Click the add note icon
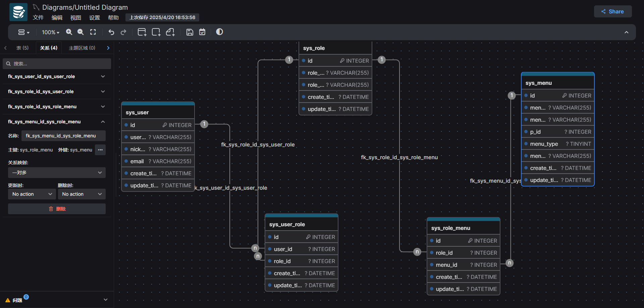This screenshot has height=308, width=644. (x=170, y=32)
